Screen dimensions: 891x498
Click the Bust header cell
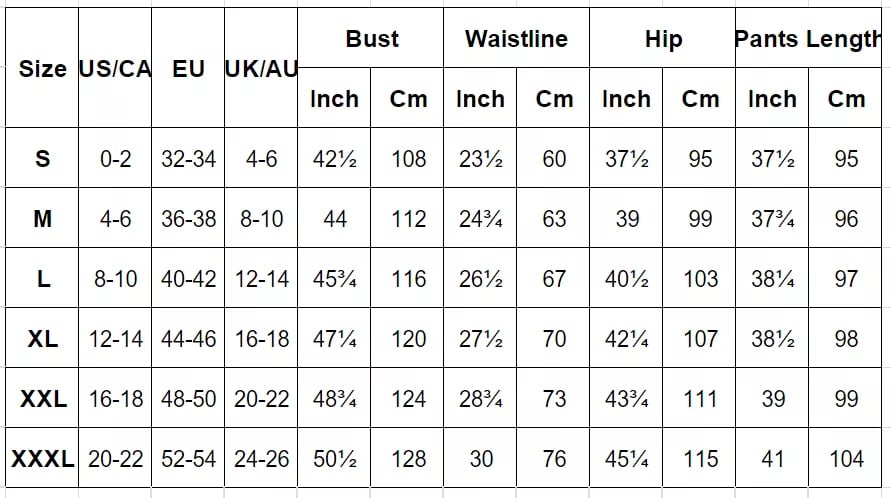(371, 39)
